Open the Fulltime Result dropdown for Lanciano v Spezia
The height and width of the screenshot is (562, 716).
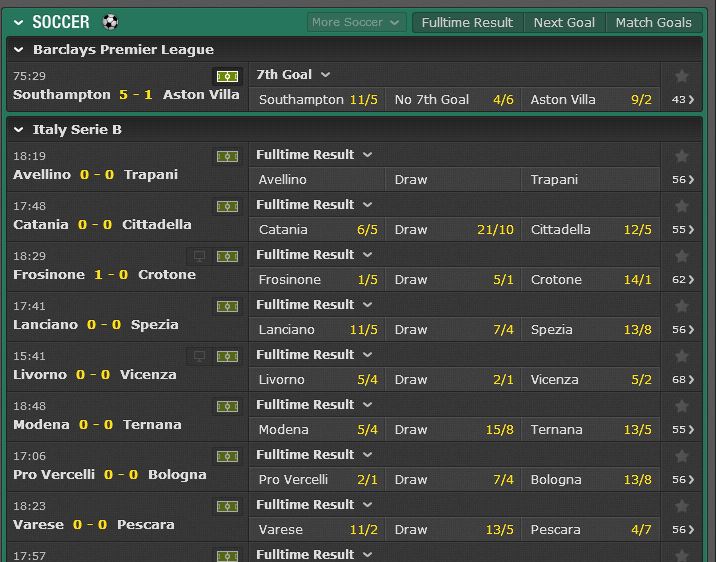pyautogui.click(x=314, y=305)
